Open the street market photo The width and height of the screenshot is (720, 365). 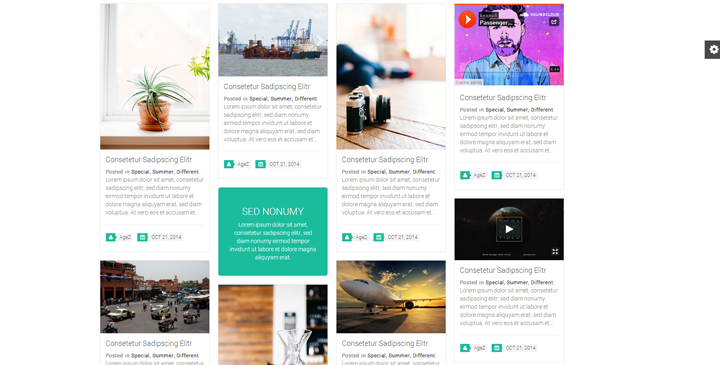point(155,297)
